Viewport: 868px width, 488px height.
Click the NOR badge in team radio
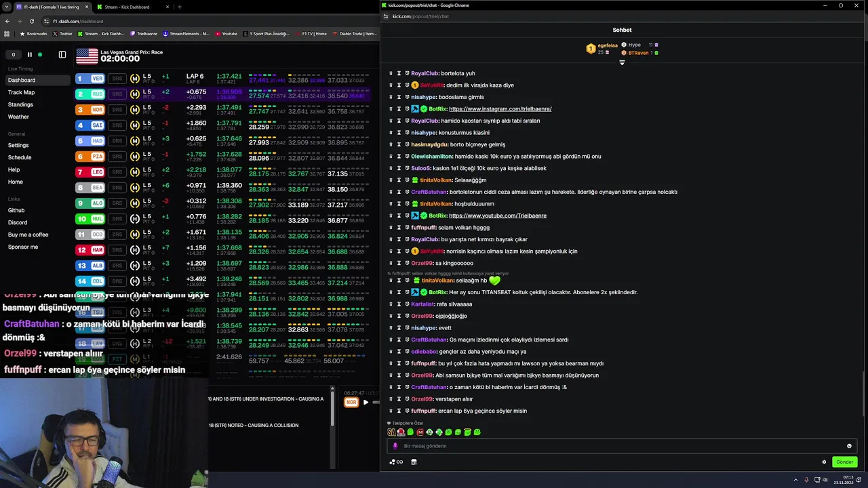point(351,402)
